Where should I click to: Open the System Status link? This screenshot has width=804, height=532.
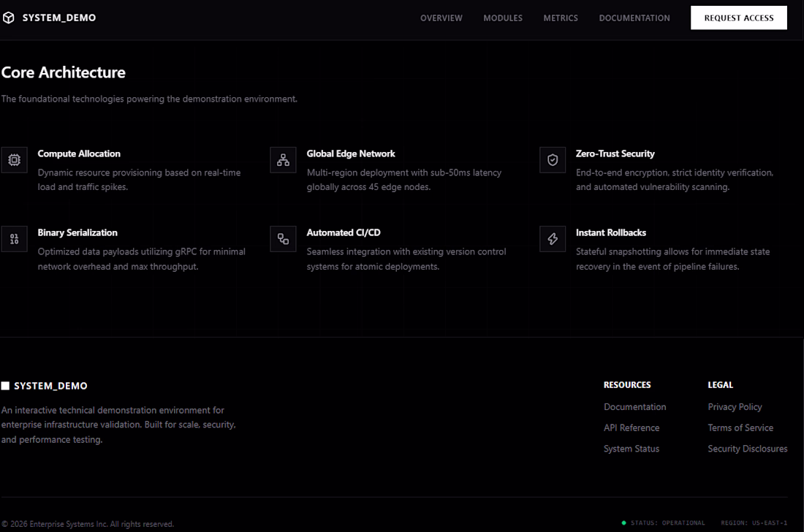tap(632, 449)
